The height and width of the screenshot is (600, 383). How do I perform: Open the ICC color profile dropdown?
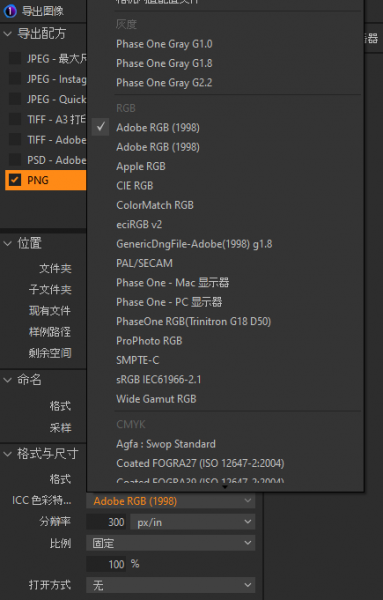171,501
